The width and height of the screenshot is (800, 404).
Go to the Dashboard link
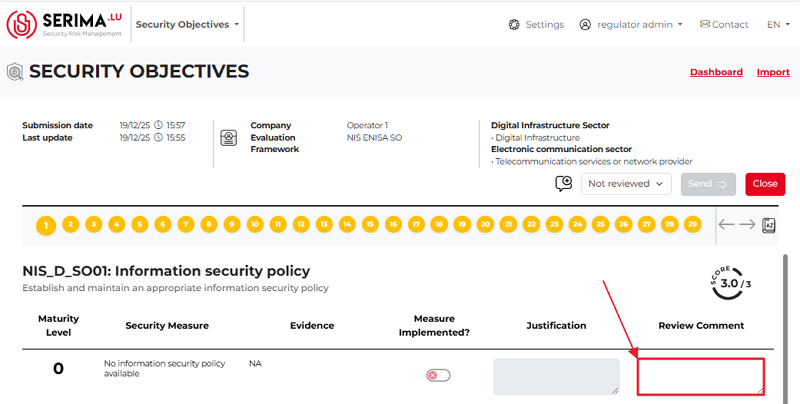(716, 72)
